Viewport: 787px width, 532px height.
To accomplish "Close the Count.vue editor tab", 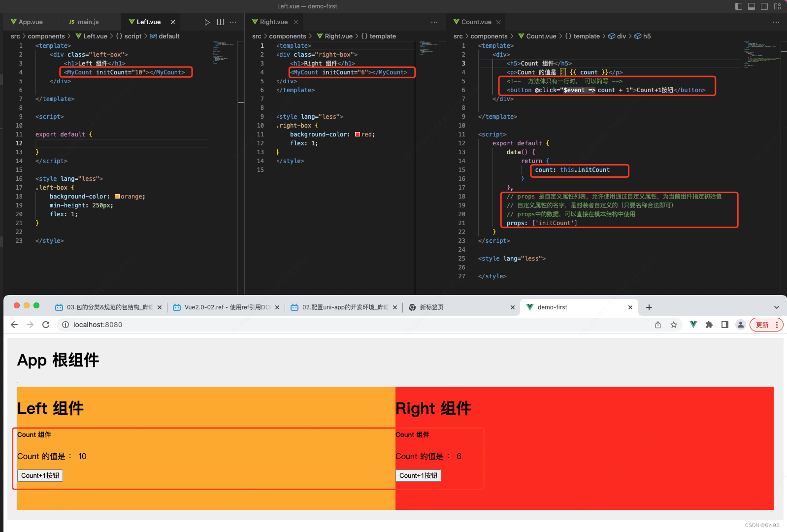I will (x=498, y=22).
